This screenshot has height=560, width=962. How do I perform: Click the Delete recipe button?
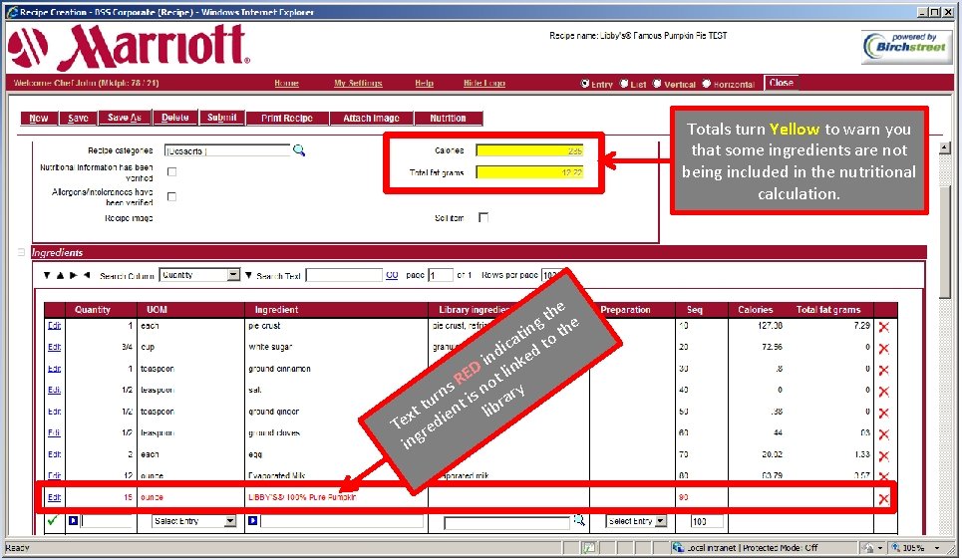click(x=174, y=118)
